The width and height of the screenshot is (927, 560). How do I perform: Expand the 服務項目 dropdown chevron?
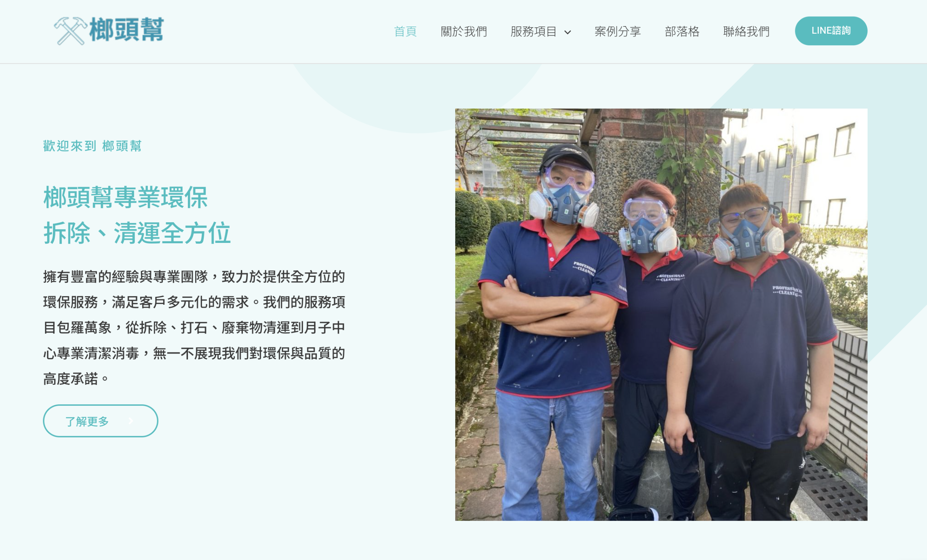pos(568,32)
